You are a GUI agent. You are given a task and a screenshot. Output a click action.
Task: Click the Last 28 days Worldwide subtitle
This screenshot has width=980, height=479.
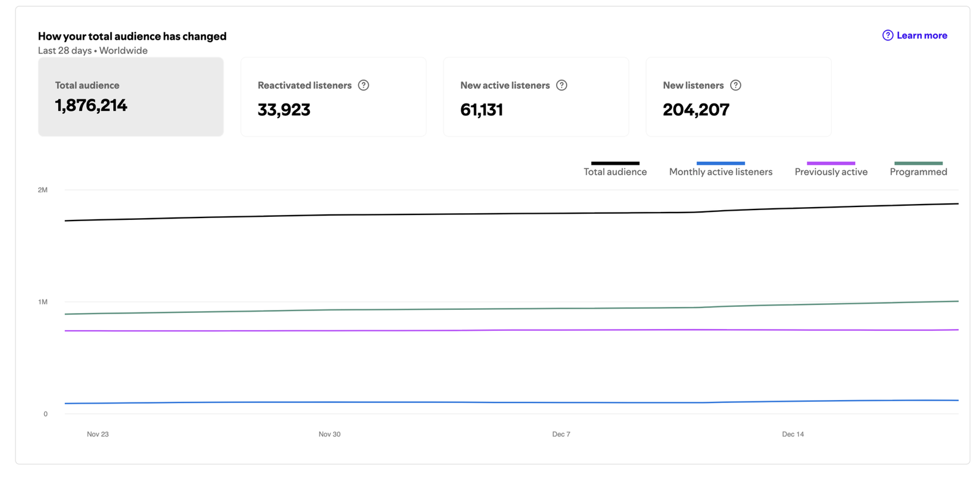coord(92,51)
